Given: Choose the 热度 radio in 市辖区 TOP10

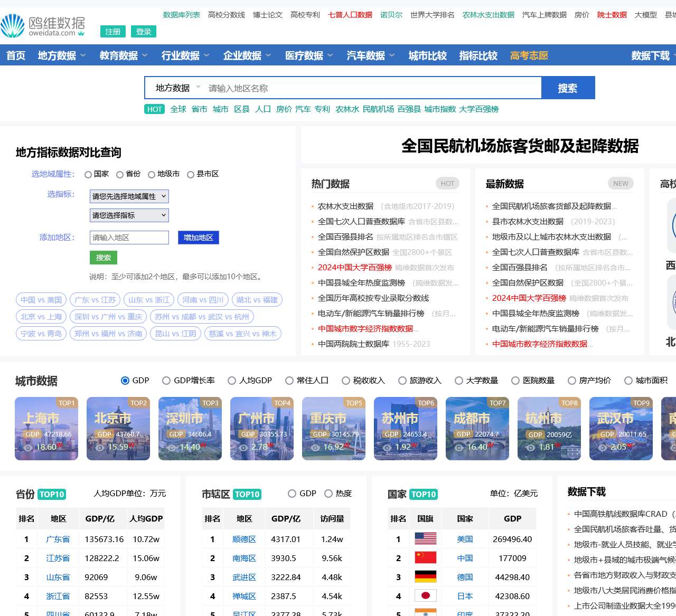Looking at the screenshot, I should tap(328, 494).
